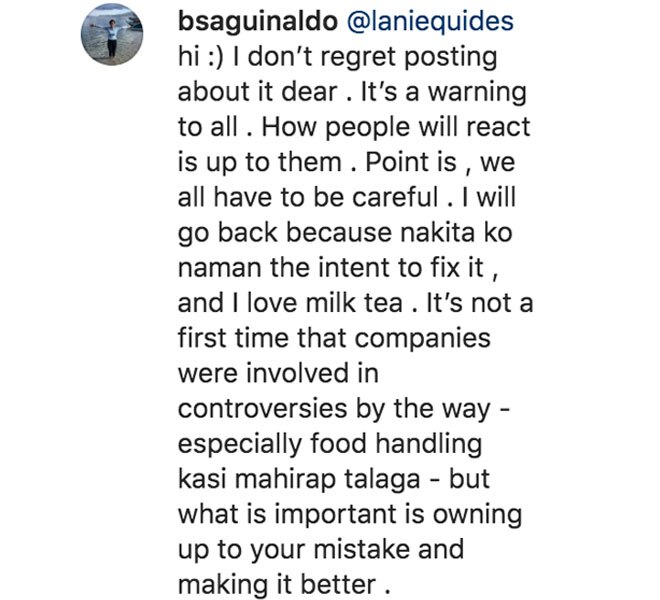Open the @laniequides mention link
This screenshot has height=600, width=660.
tap(430, 21)
